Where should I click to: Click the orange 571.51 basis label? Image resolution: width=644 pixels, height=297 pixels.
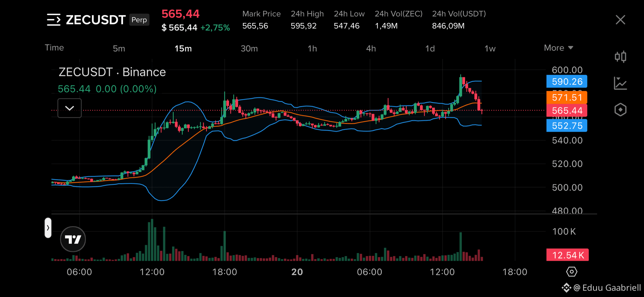click(567, 97)
